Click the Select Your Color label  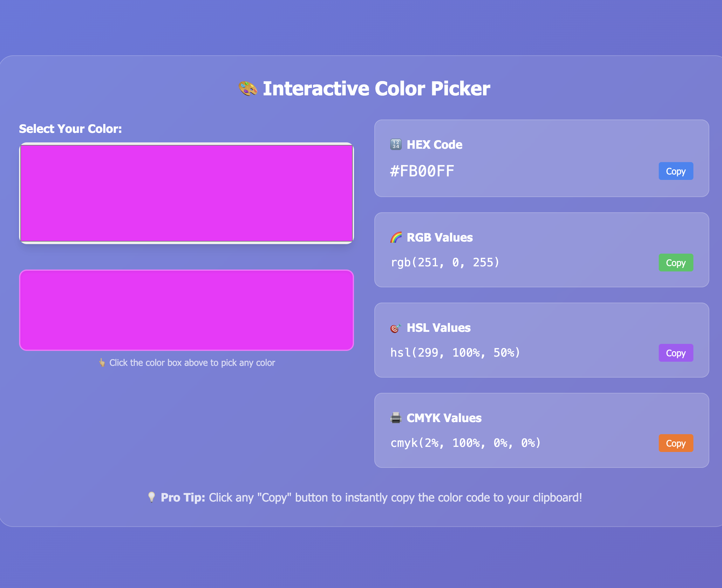click(x=71, y=129)
